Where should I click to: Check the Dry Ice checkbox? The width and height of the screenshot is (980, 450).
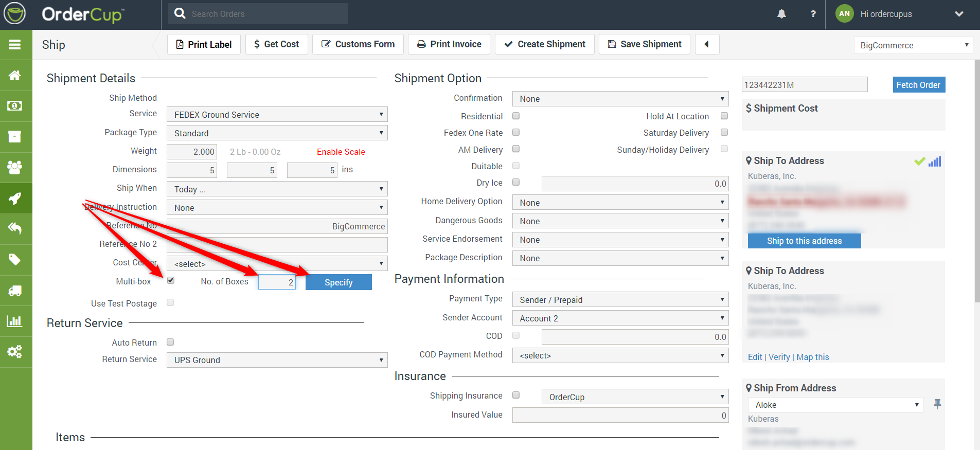click(516, 182)
